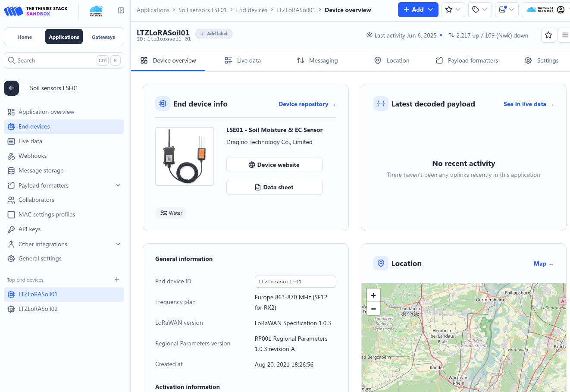
Task: Open the Messaging tab
Action: 317,61
